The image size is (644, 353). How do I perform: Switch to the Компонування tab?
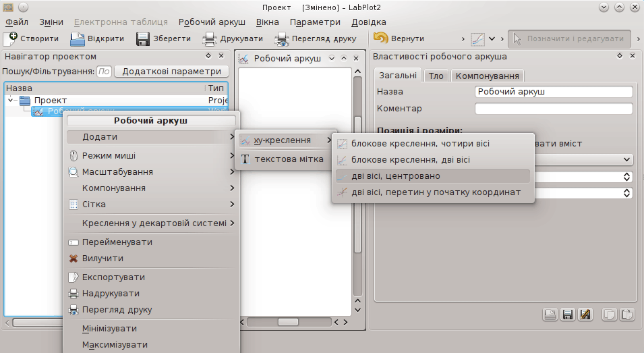[487, 76]
